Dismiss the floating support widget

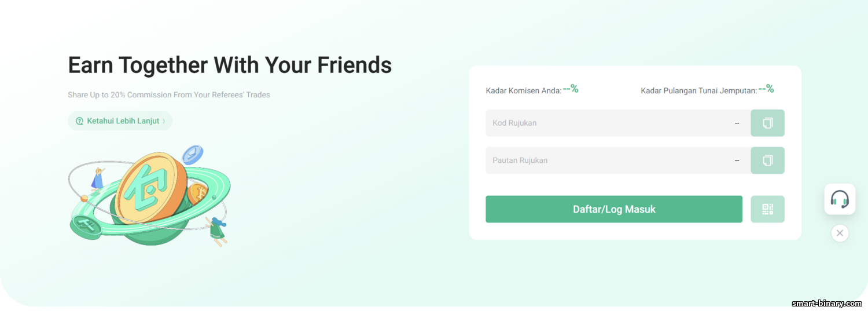pyautogui.click(x=840, y=233)
